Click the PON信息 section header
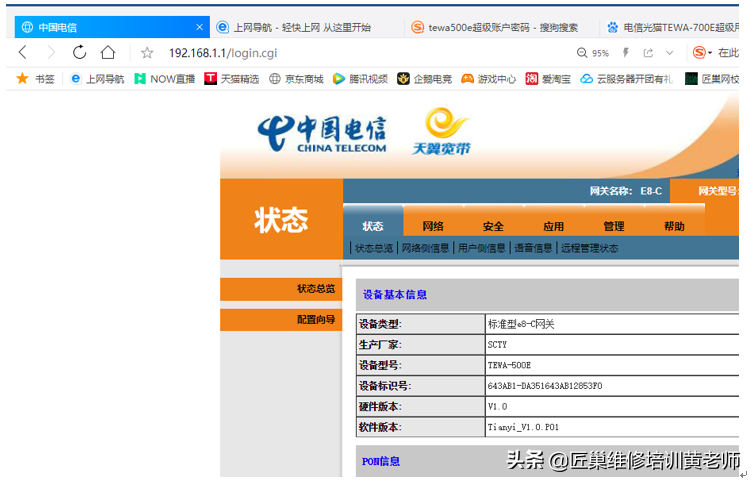 click(381, 461)
